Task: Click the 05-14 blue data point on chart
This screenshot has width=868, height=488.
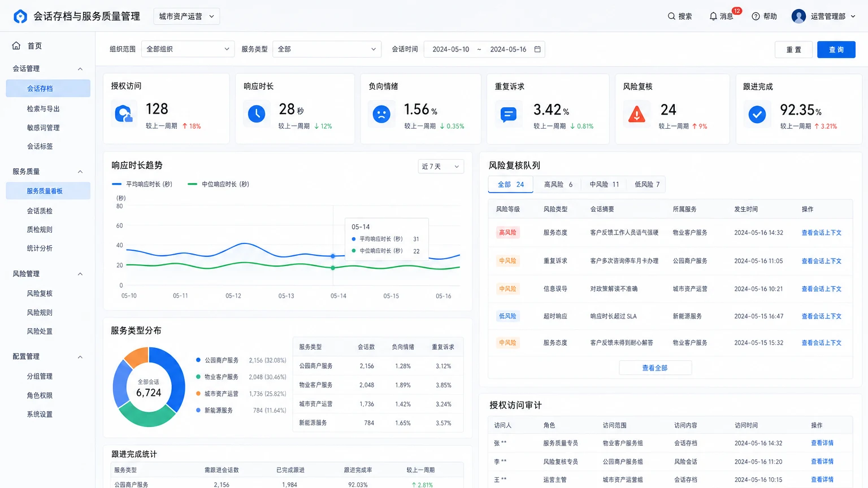Action: (333, 256)
